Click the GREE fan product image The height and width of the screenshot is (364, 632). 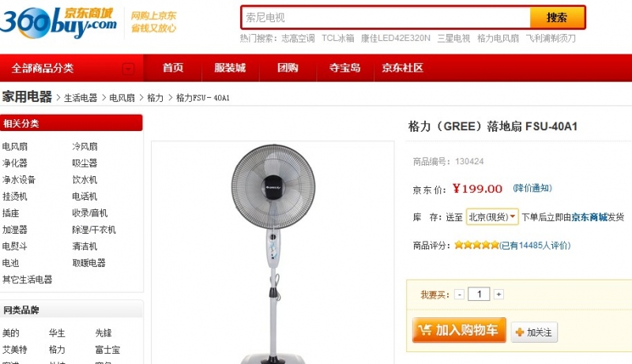[273, 253]
